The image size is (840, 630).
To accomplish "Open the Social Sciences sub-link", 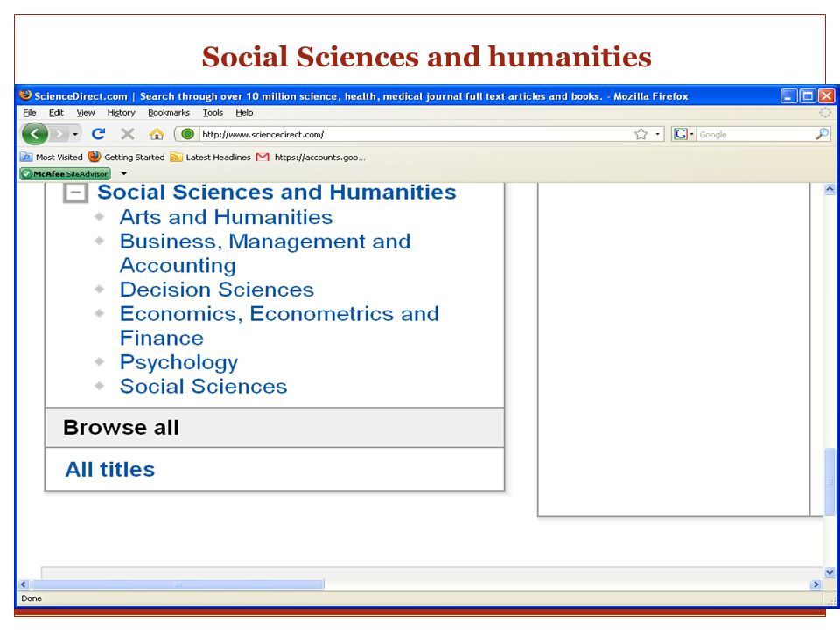I will coord(204,386).
